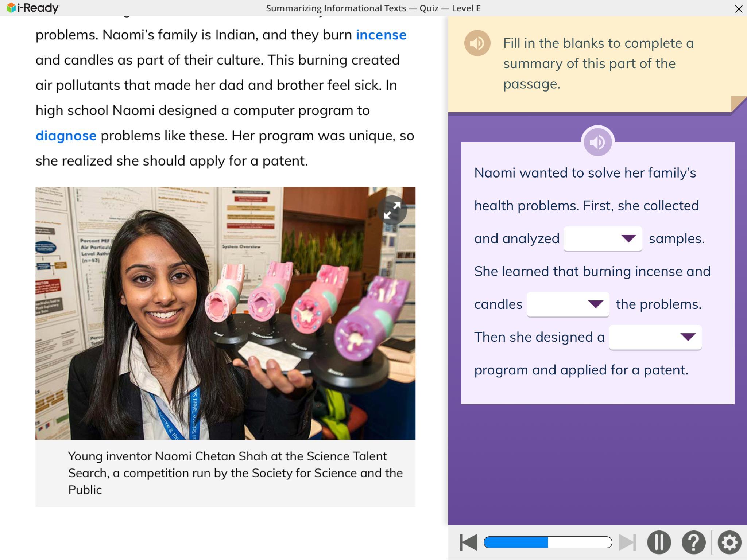The height and width of the screenshot is (560, 747).
Task: Click the lesson progress bar
Action: [x=547, y=542]
